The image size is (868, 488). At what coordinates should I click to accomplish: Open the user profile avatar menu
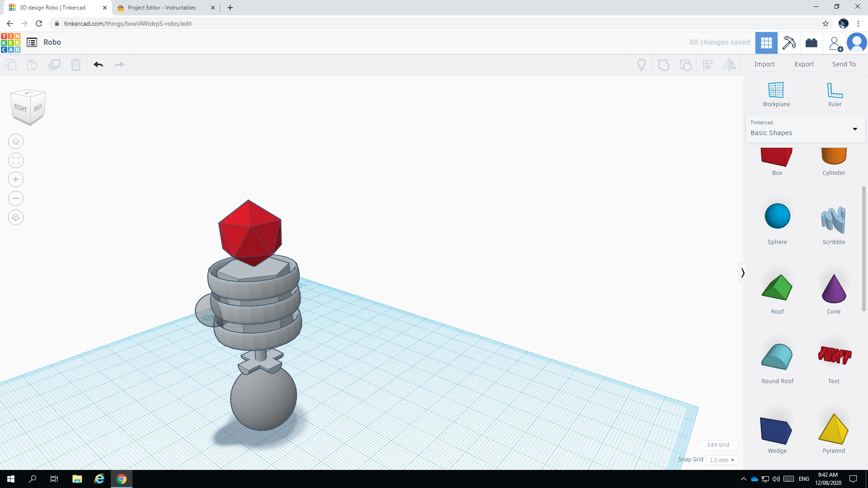[857, 43]
